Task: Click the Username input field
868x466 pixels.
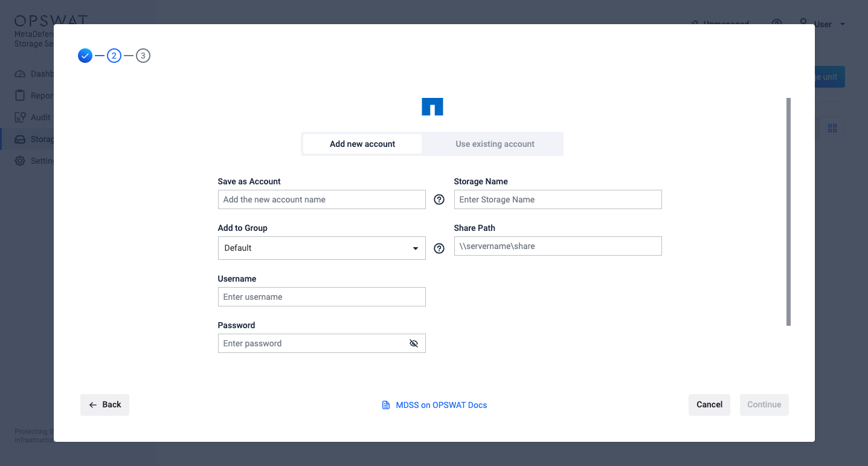Action: (x=322, y=297)
